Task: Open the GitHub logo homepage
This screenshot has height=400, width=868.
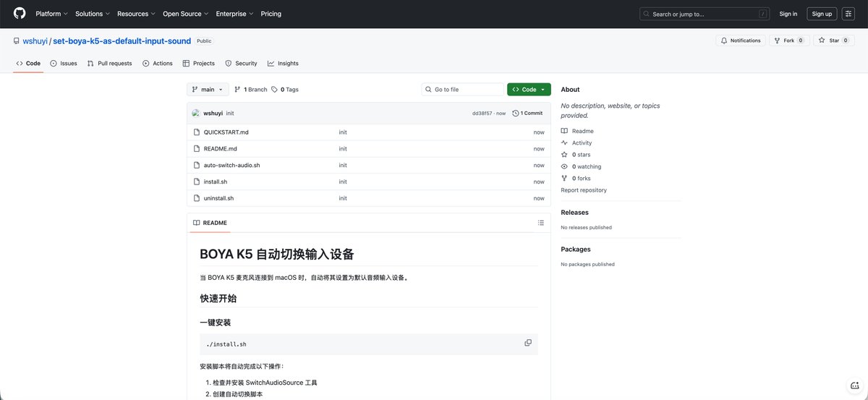Action: pos(20,14)
